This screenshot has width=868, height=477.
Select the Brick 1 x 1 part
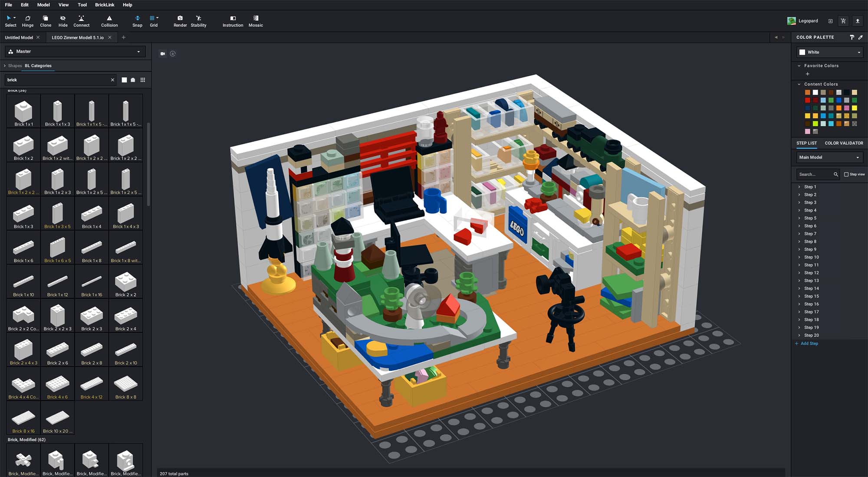23,111
